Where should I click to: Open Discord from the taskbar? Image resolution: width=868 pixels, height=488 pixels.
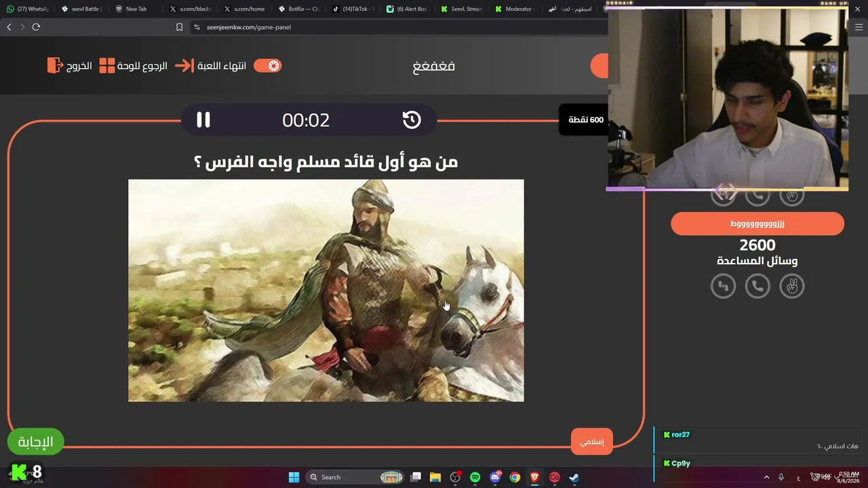tap(495, 477)
